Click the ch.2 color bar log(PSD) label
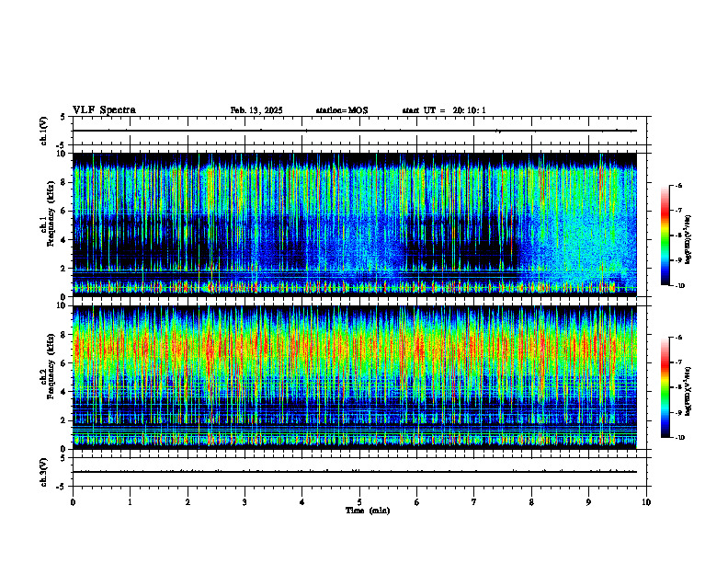Viewport: 728px width, 563px height. pos(688,392)
